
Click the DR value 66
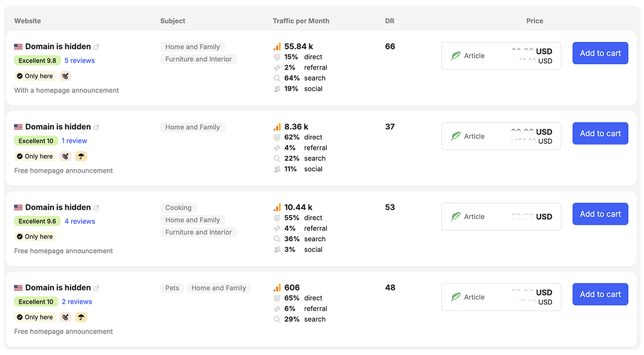pyautogui.click(x=390, y=47)
